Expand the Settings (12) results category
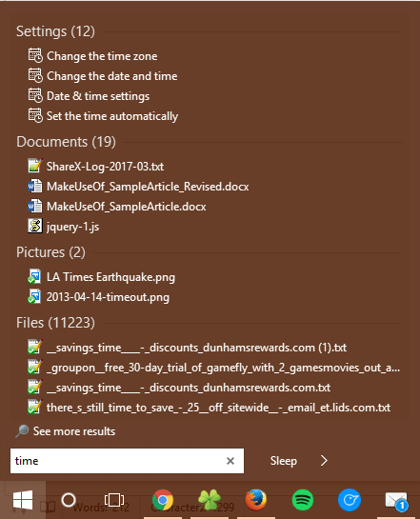The height and width of the screenshot is (519, 420). pyautogui.click(x=55, y=31)
